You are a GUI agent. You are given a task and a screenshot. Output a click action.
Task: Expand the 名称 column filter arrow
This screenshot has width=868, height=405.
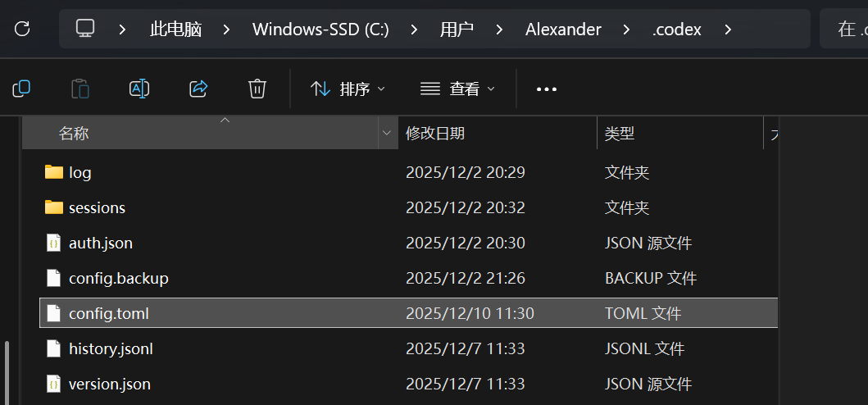pyautogui.click(x=388, y=133)
